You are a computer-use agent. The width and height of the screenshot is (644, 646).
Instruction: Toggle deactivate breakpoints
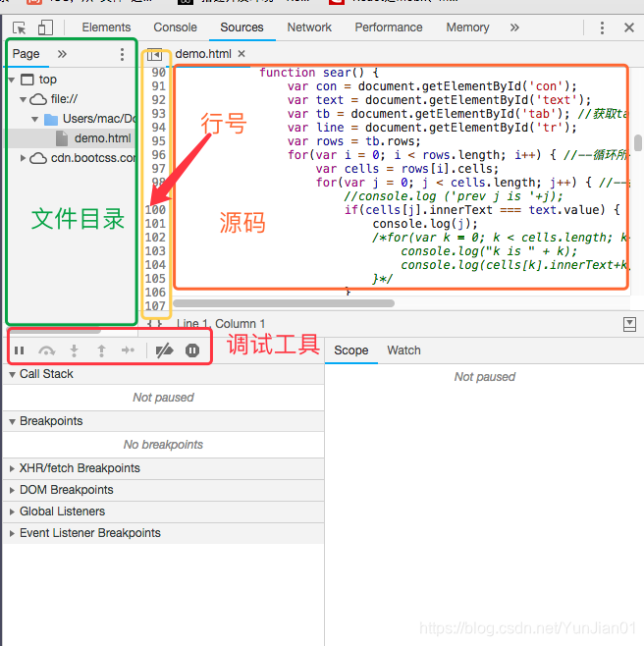[x=164, y=350]
